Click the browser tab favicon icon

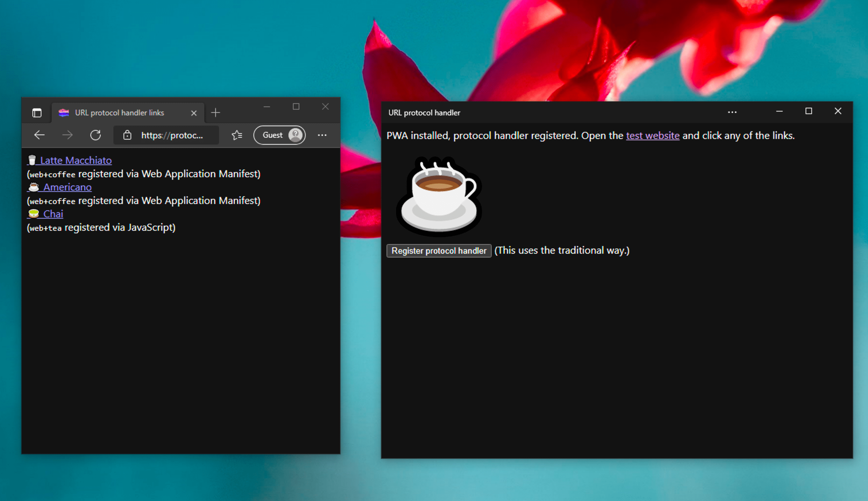(x=63, y=112)
